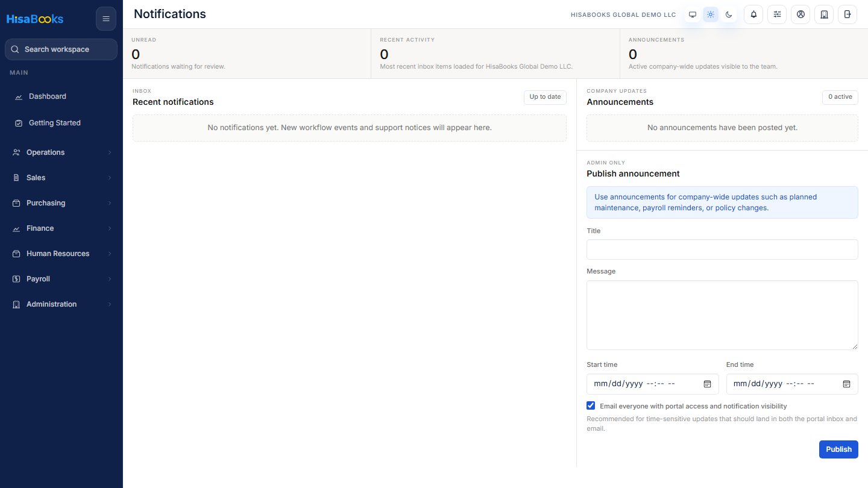Image resolution: width=868 pixels, height=488 pixels.
Task: Click the Getting Started clipboard icon
Action: pos(19,123)
